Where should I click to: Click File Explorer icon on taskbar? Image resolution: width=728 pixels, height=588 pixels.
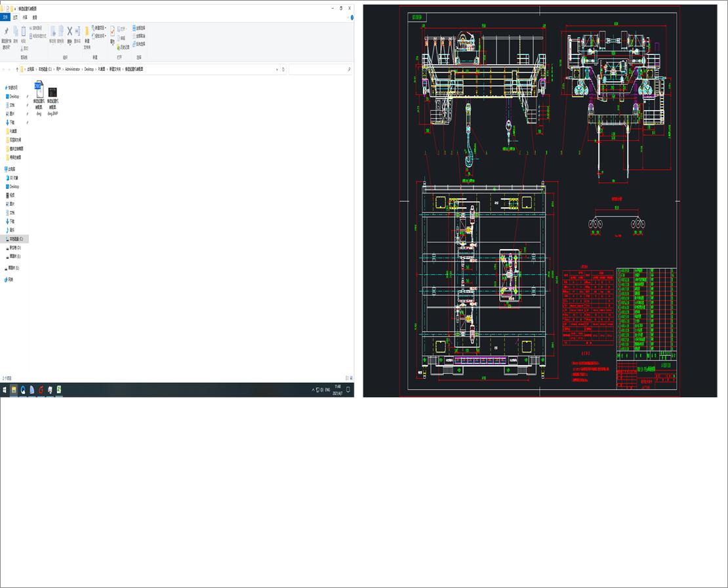pos(14,390)
